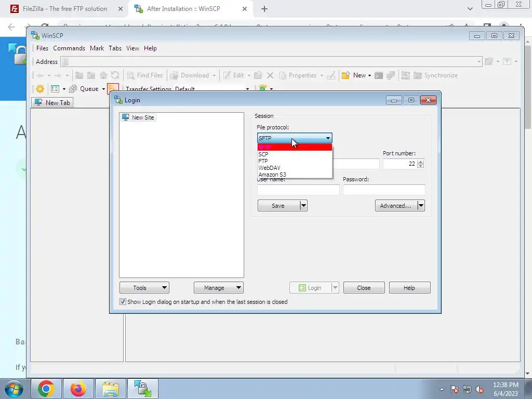Open the Tabs menu
This screenshot has height=399, width=532.
coord(115,48)
